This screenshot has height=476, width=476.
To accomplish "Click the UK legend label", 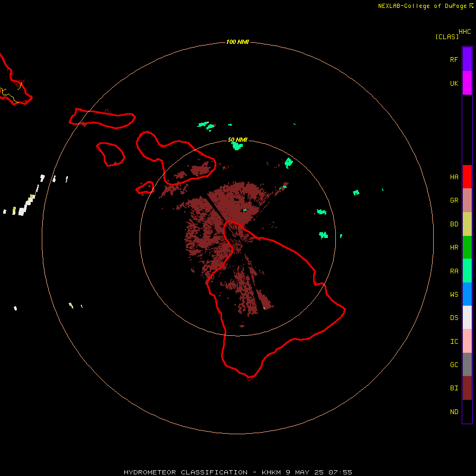I will (454, 83).
